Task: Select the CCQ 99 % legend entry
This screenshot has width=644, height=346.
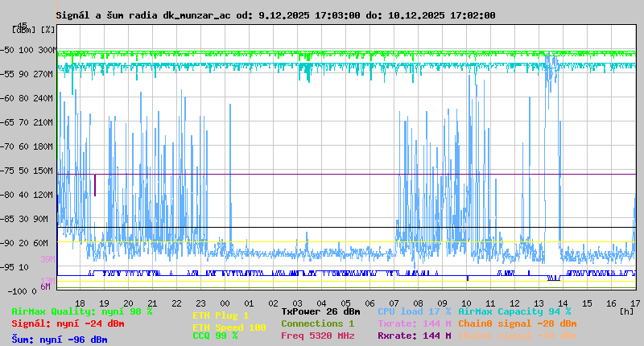Action: 215,336
